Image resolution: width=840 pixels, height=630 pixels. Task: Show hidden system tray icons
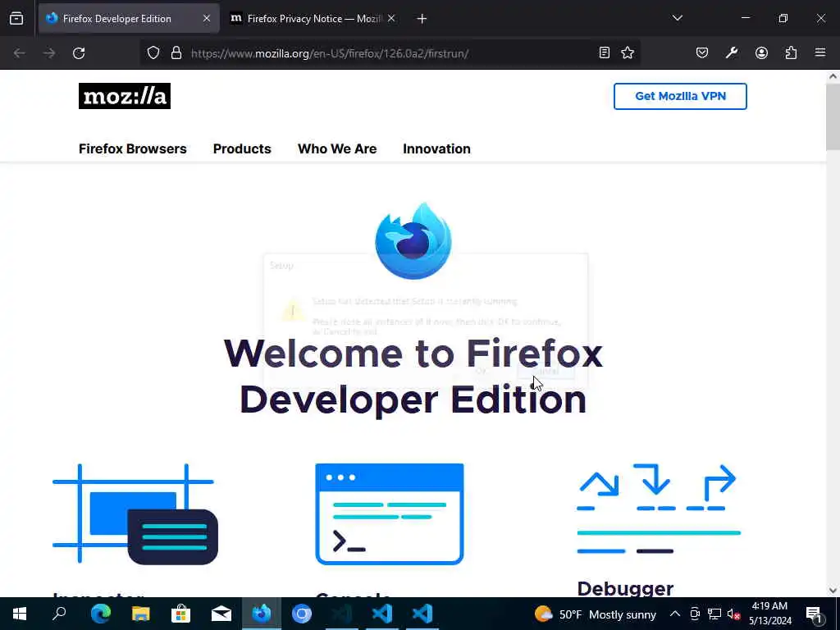click(675, 614)
